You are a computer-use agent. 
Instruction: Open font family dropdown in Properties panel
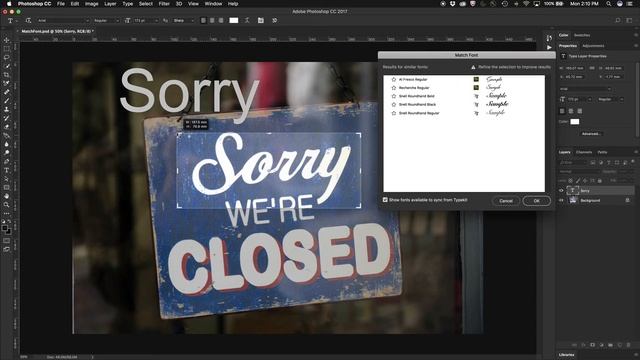(585, 89)
